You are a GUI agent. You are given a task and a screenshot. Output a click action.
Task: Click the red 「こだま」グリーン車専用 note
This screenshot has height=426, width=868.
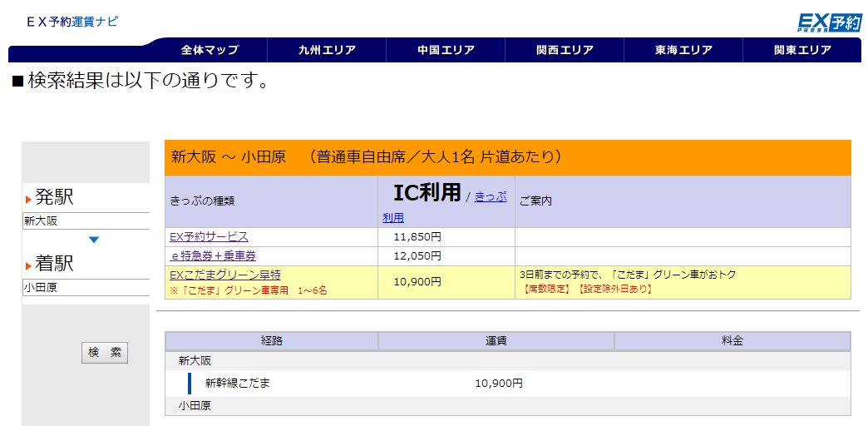click(x=249, y=290)
